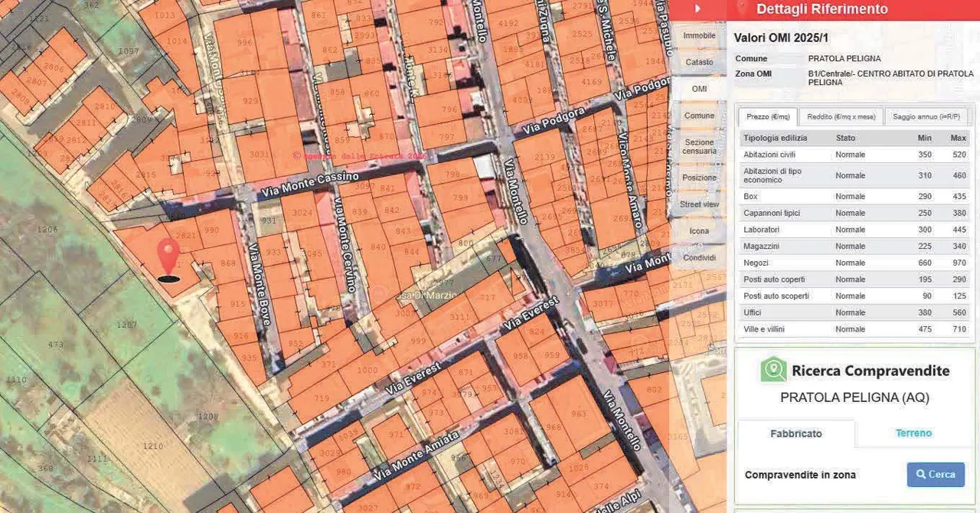Select the Capannoni tipici row label
This screenshot has height=513, width=980.
point(770,213)
